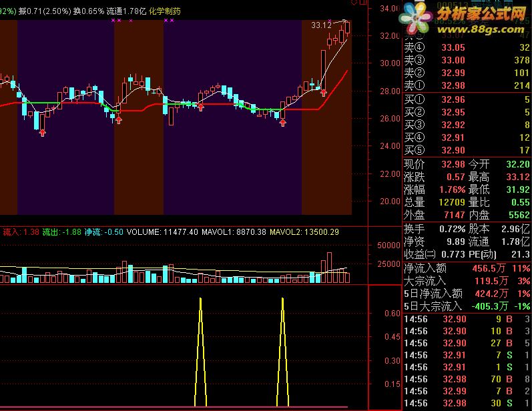Viewport: 532px width, 411px height.
Task: Select the 换手 0.72% turnover value
Action: point(435,230)
